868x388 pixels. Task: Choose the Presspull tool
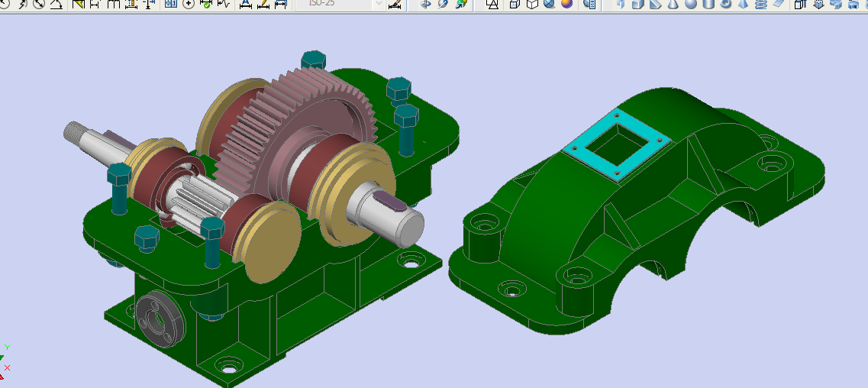tap(818, 3)
